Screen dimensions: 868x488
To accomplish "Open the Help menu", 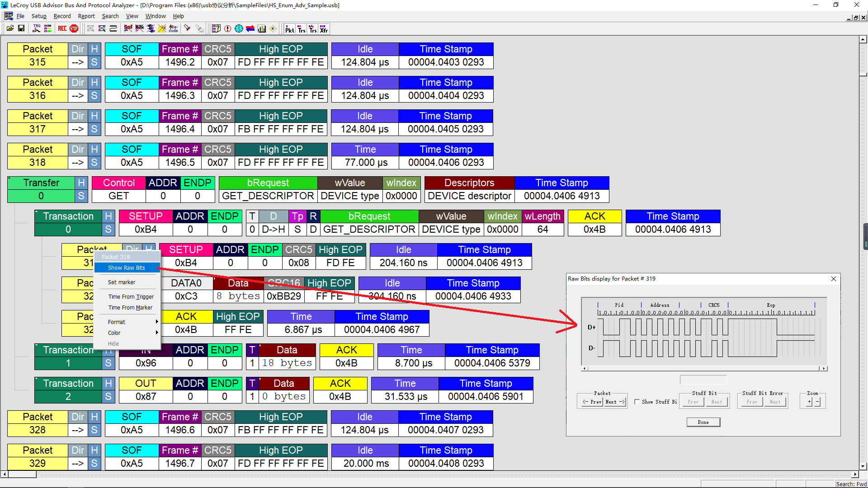I will coord(179,16).
